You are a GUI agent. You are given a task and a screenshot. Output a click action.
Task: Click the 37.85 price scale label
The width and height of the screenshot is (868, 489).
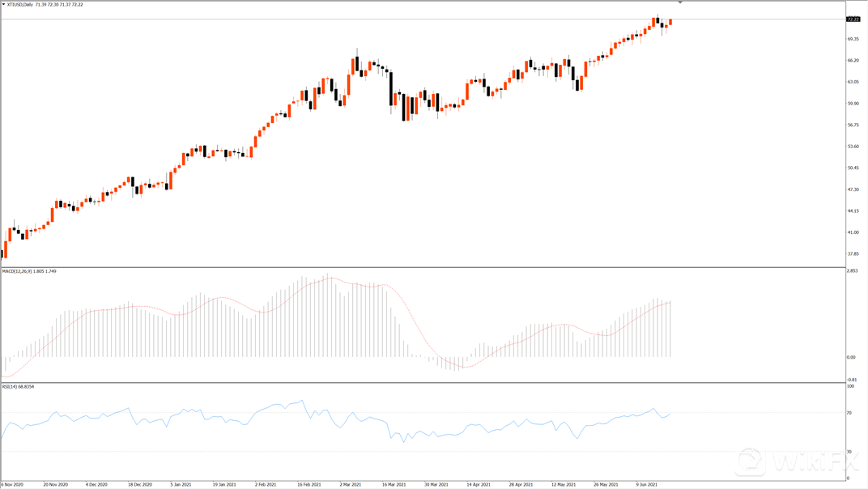point(853,253)
